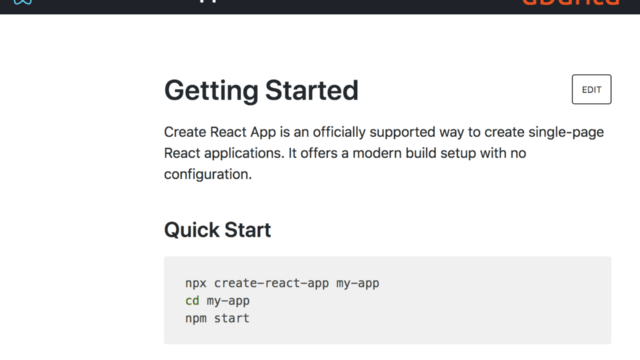The image size is (640, 360).
Task: Click the word 'configuration.' in the intro paragraph
Action: click(208, 174)
